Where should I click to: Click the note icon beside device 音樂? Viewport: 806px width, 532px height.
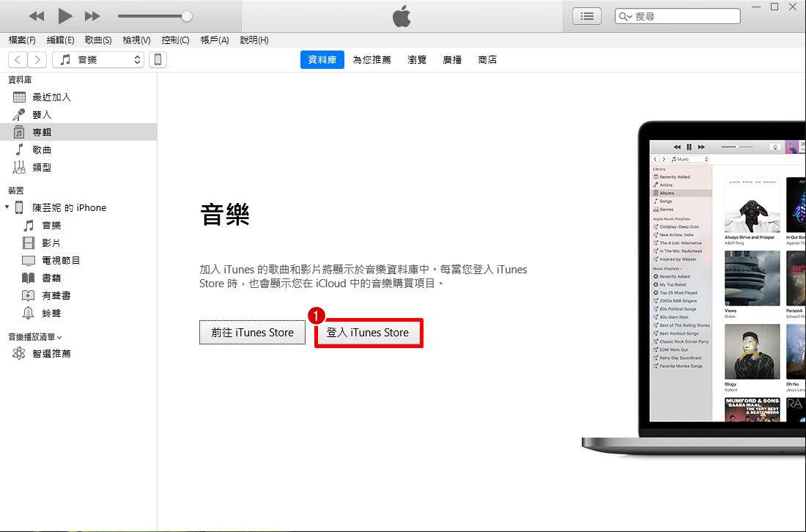point(29,225)
